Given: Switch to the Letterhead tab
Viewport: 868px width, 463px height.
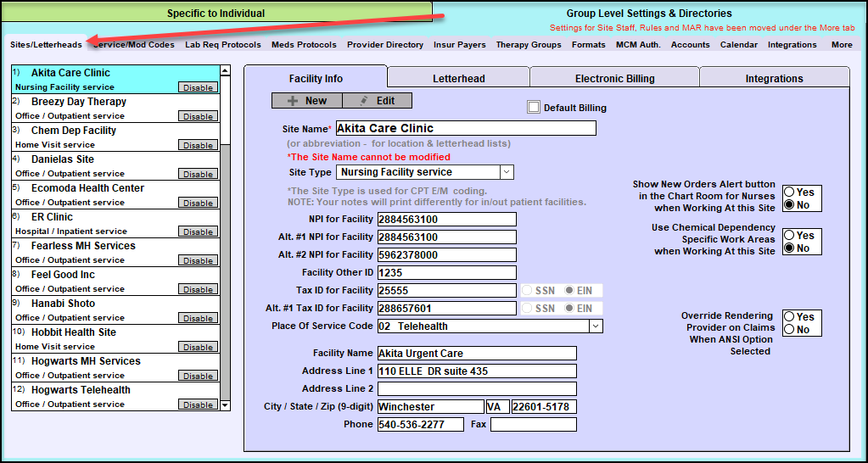Looking at the screenshot, I should [x=458, y=79].
